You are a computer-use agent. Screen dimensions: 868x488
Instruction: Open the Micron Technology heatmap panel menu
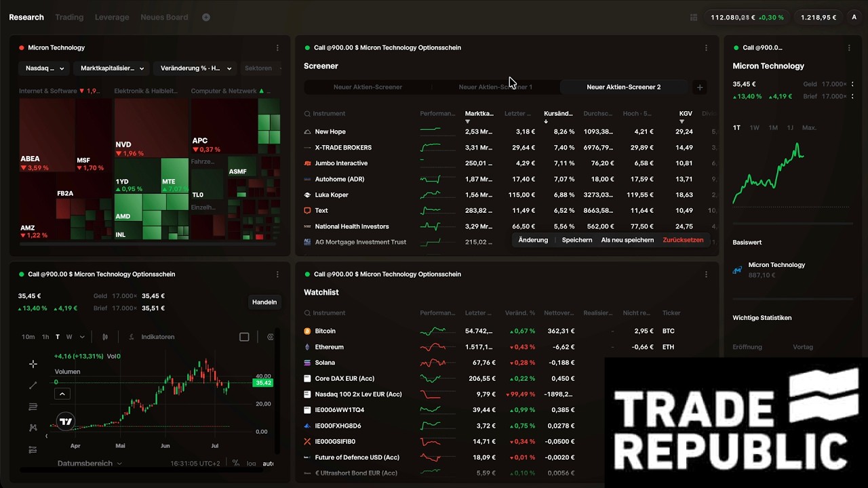point(277,48)
